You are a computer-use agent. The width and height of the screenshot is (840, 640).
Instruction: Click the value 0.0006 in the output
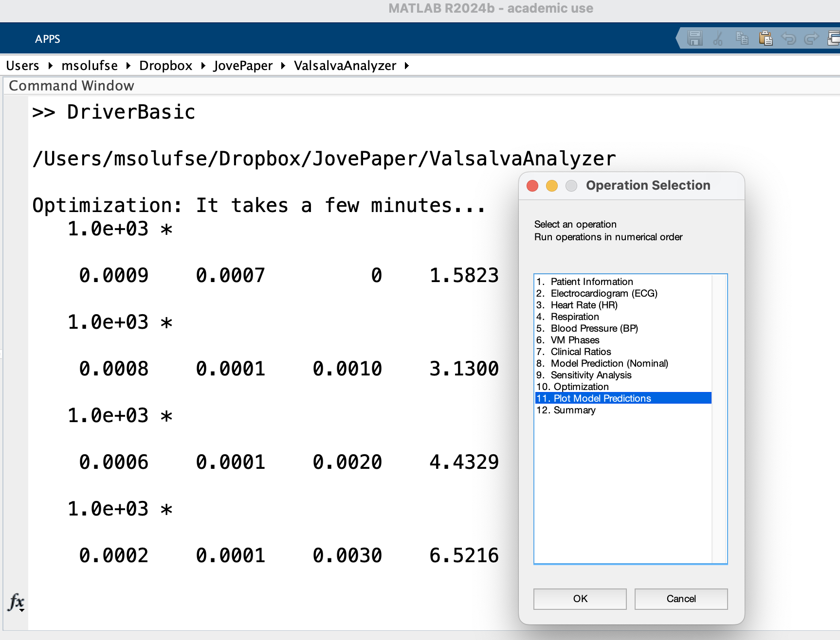pos(114,462)
